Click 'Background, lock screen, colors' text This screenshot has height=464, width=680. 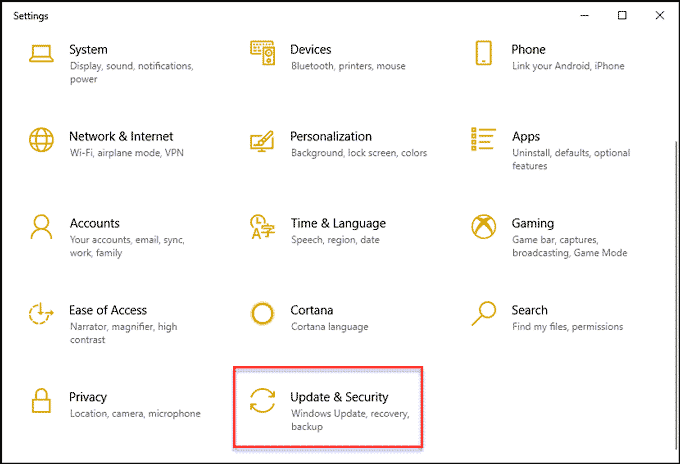[x=359, y=153]
